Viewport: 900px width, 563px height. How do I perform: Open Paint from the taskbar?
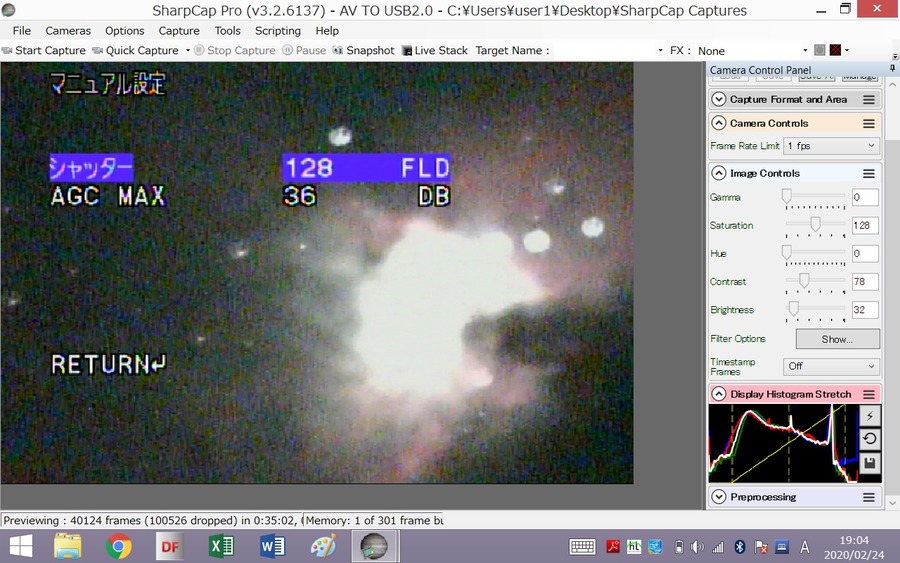click(323, 546)
